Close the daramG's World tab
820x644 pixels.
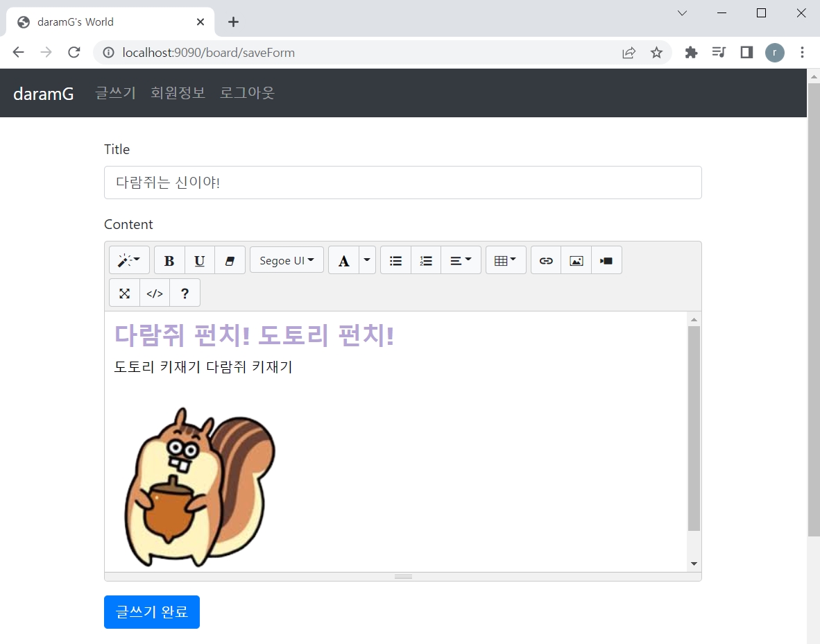pos(200,22)
